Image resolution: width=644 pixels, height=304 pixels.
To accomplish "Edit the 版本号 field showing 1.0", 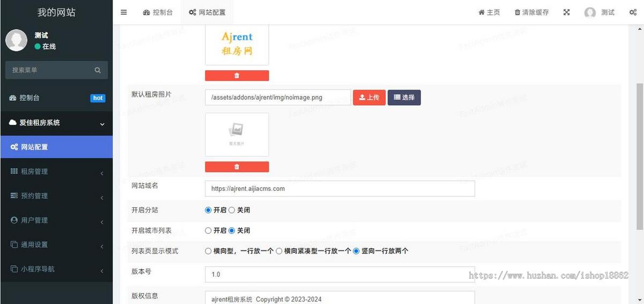I will click(x=340, y=275).
